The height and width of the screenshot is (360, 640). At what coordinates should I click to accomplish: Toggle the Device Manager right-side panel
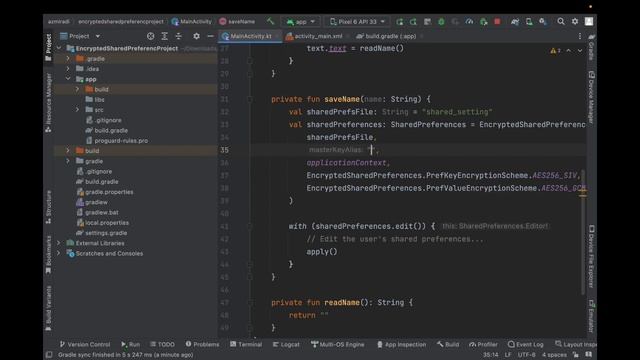coord(591,97)
